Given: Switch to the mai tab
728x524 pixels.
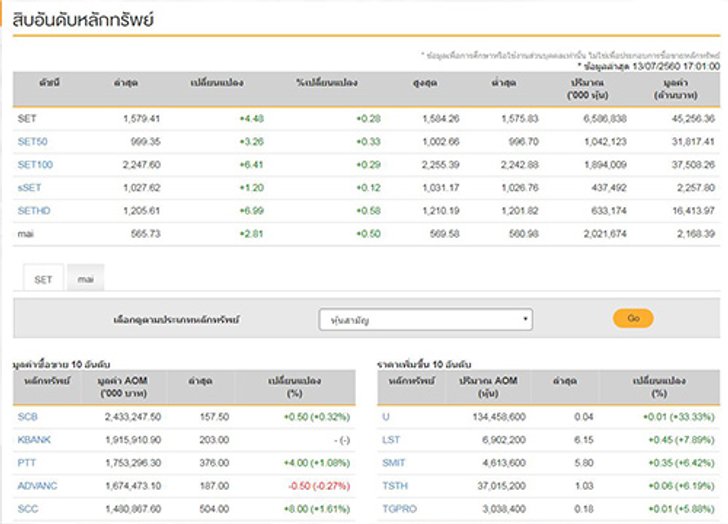Looking at the screenshot, I should (x=85, y=278).
